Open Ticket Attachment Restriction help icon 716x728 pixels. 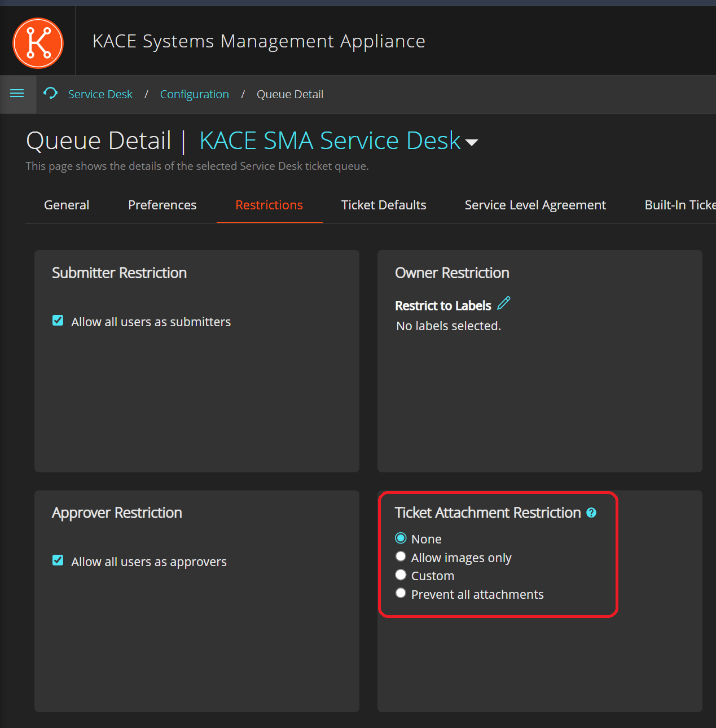pos(591,512)
